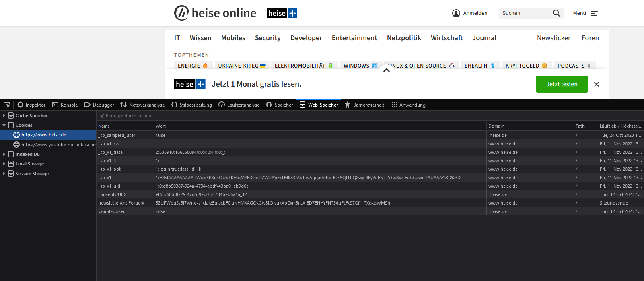Open the KRYPTOGELD top theme
Image resolution: width=644 pixels, height=281 pixels.
coord(527,66)
